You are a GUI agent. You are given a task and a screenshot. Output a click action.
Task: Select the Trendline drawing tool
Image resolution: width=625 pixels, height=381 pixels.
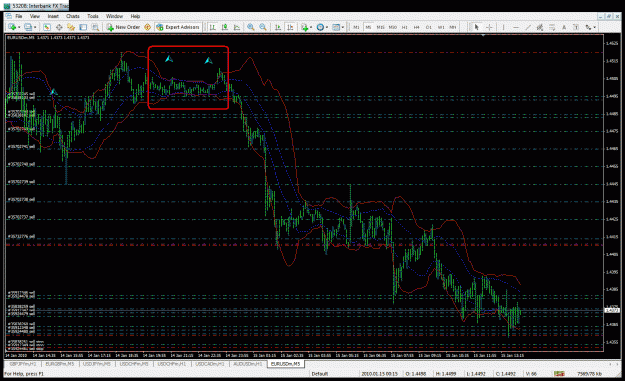coord(528,27)
